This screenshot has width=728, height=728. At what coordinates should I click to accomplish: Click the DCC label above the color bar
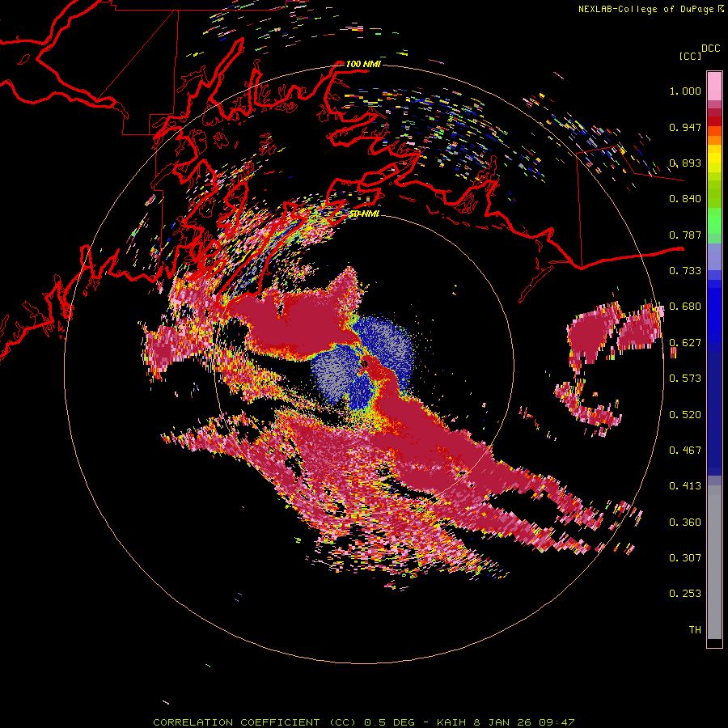click(710, 49)
